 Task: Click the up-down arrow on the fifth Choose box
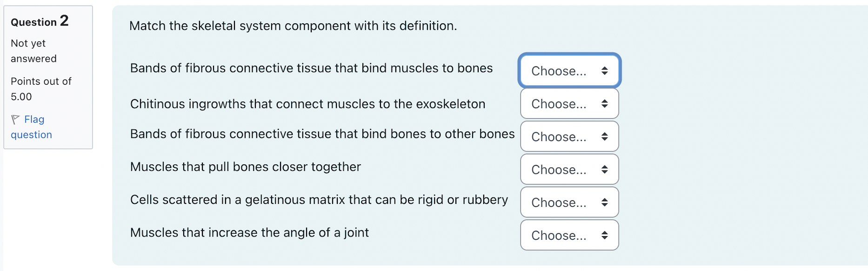coord(605,202)
